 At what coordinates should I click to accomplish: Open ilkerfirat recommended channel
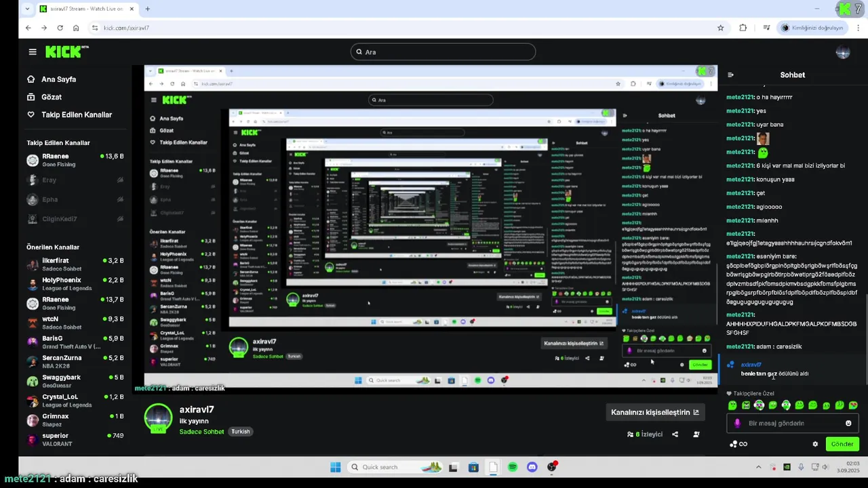[x=75, y=264]
